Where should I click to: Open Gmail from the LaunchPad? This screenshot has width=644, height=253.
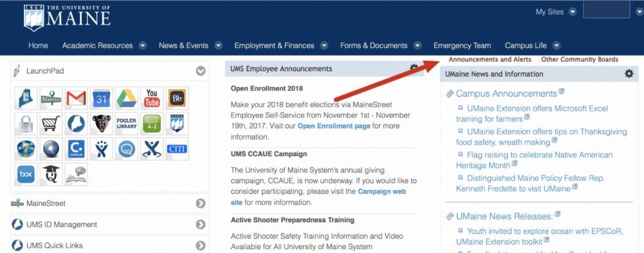coord(76,98)
